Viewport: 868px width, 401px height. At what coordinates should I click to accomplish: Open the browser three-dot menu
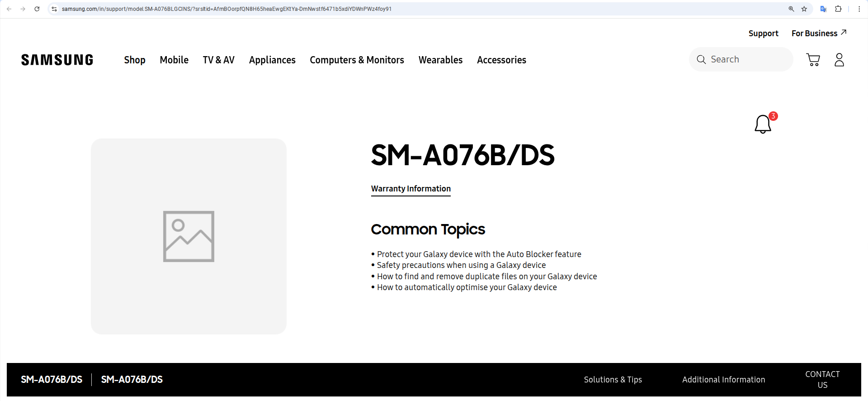coord(859,9)
